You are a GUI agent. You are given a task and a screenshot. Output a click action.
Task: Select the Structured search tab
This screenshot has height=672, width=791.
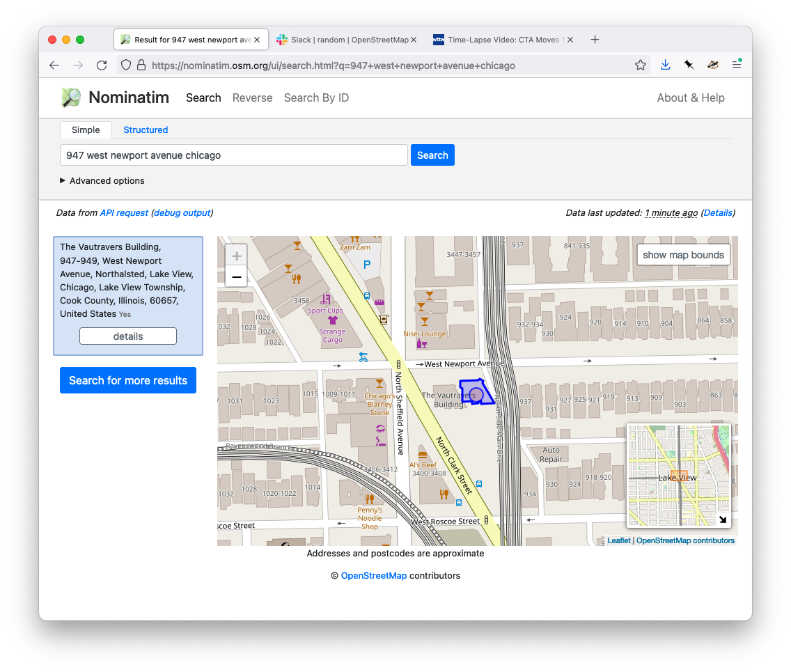(146, 130)
